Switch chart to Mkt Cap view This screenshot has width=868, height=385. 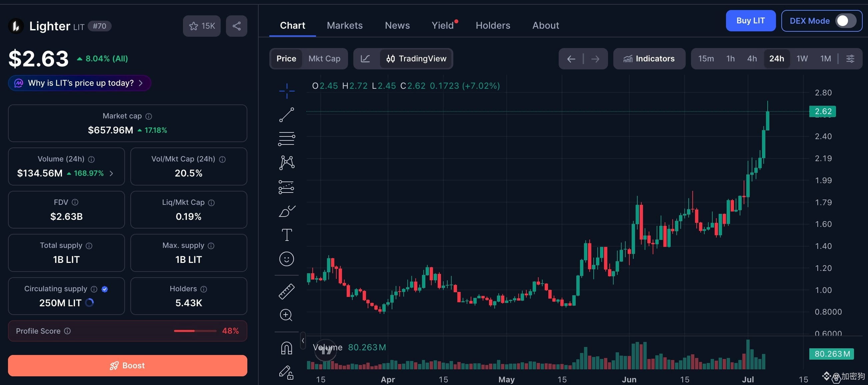coord(324,59)
